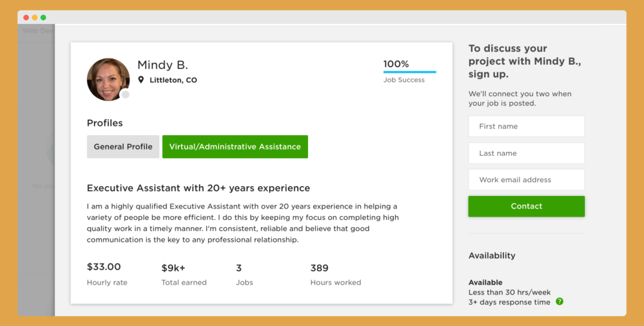Click Mindy B.'s profile photo

[108, 80]
